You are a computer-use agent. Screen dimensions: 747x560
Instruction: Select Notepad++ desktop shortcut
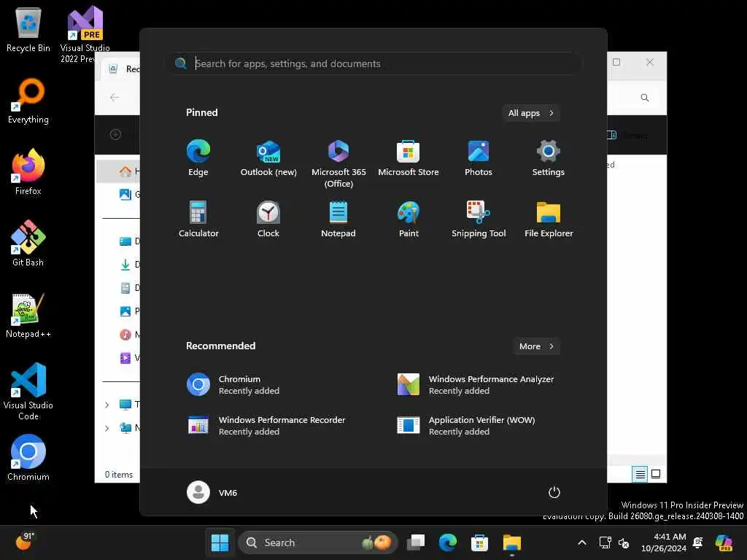point(28,315)
